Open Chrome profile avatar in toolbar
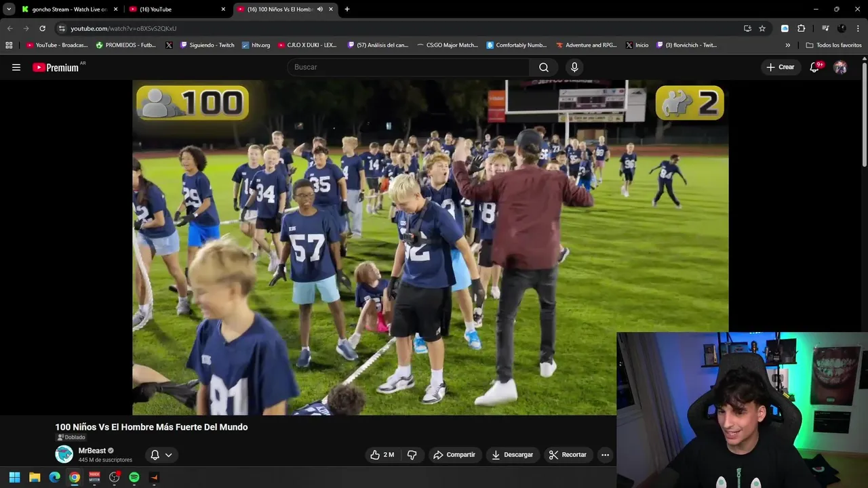Image resolution: width=868 pixels, height=488 pixels. (842, 28)
